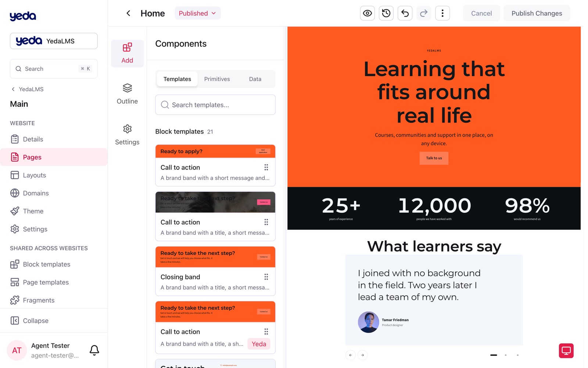Viewport: 588px width, 368px height.
Task: Switch to the Templates tab
Action: coord(177,79)
